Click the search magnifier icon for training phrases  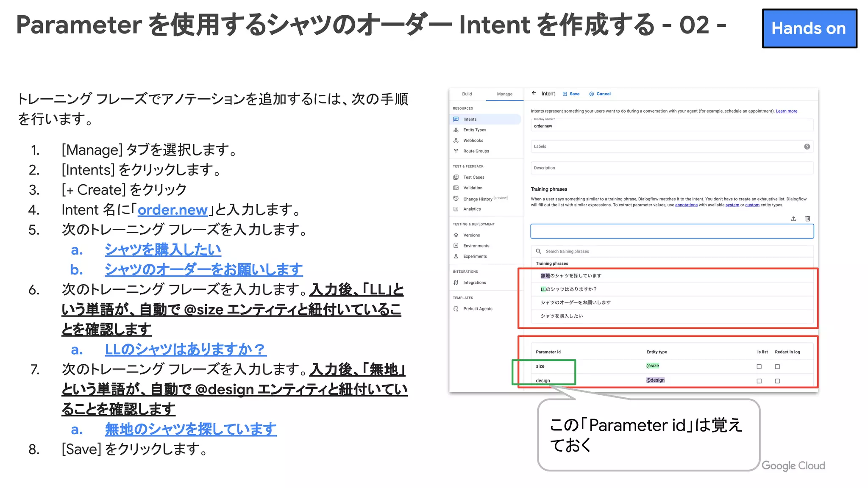539,251
